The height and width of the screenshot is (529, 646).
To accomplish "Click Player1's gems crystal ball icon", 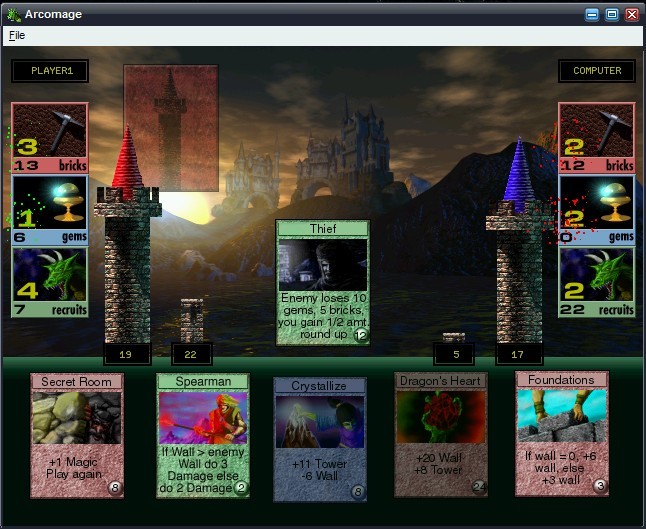I will (50, 203).
